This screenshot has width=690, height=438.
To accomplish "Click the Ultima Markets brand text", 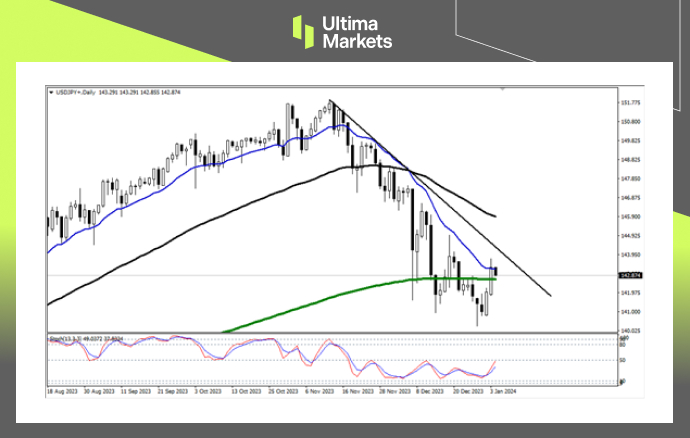I will click(355, 31).
